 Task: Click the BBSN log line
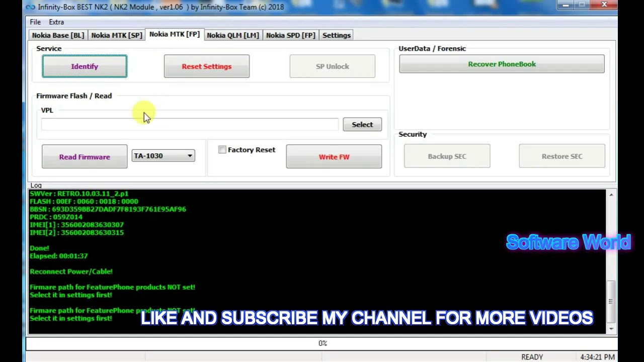click(x=108, y=209)
